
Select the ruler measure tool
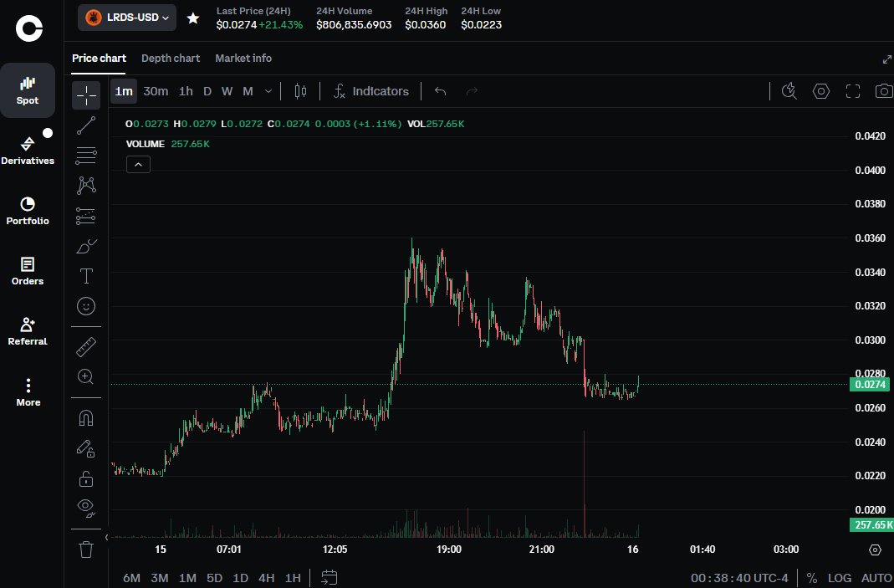click(86, 347)
